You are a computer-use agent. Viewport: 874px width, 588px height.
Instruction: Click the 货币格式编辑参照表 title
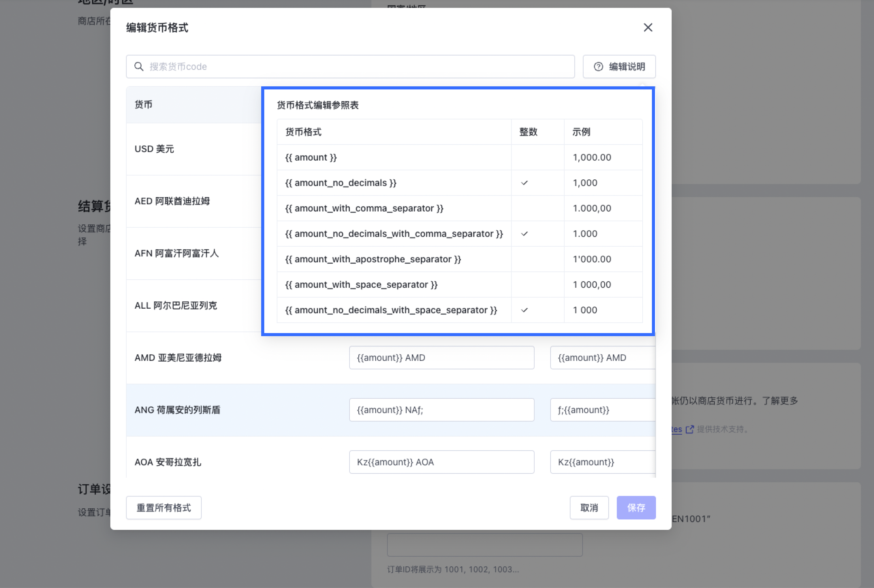pyautogui.click(x=317, y=105)
